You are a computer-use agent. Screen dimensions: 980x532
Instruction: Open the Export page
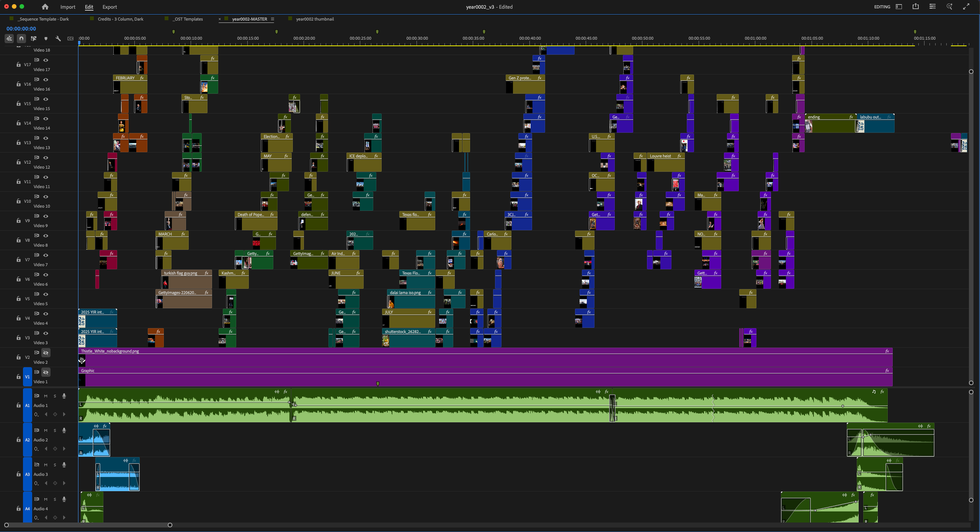click(x=109, y=7)
